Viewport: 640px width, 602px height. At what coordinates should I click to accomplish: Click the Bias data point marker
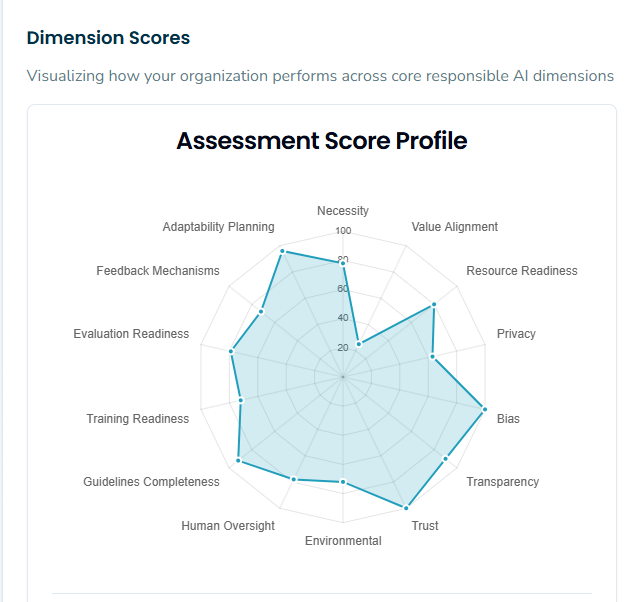tap(485, 409)
